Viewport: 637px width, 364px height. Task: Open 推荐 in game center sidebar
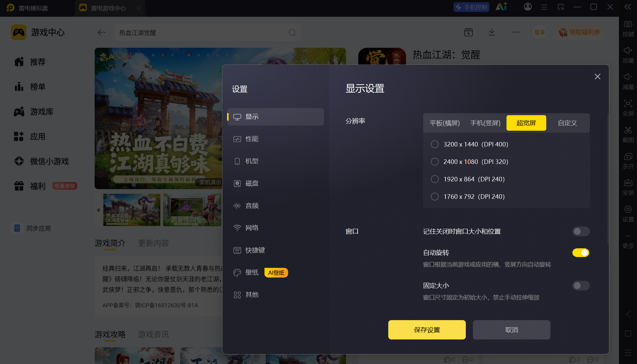(30, 62)
